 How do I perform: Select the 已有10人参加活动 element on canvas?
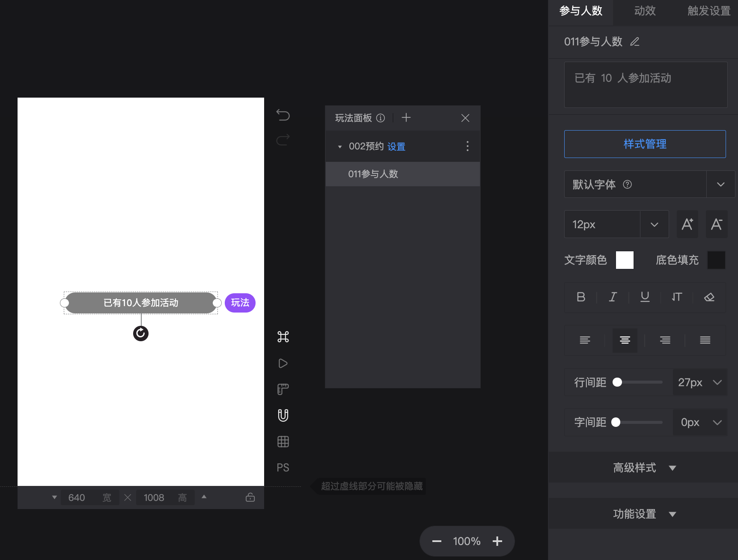tap(141, 303)
